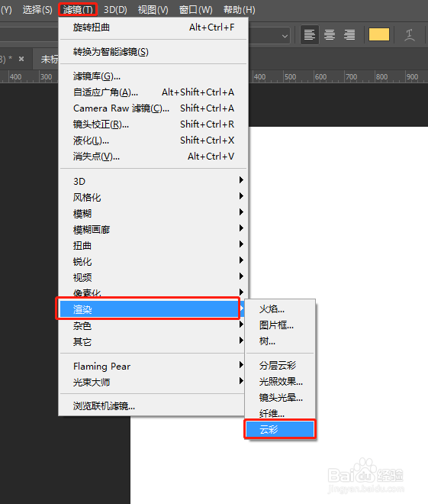The width and height of the screenshot is (428, 504).
Task: Click the right align text icon
Action: tap(349, 34)
